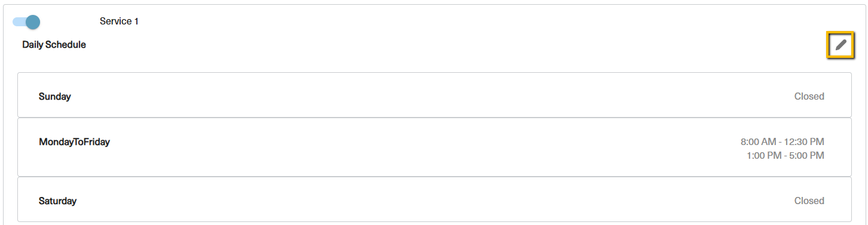The height and width of the screenshot is (225, 868).
Task: Click the MondayToFriday day name
Action: pos(74,142)
